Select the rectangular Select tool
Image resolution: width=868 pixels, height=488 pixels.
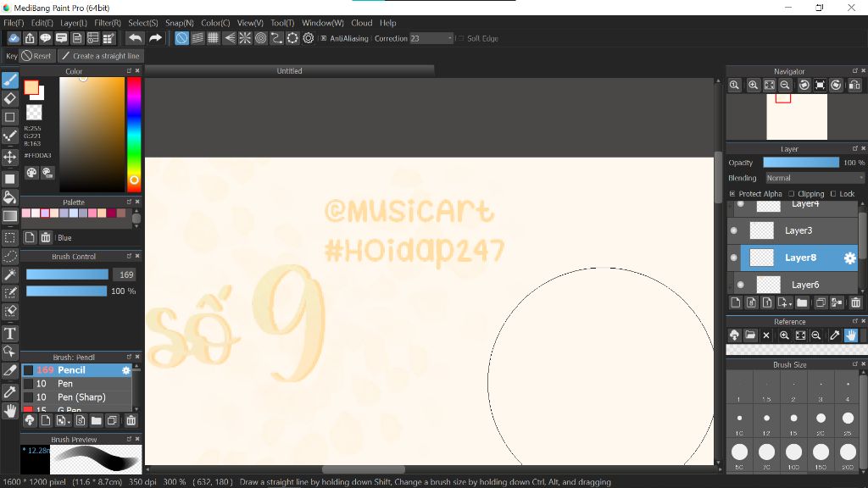tap(10, 238)
